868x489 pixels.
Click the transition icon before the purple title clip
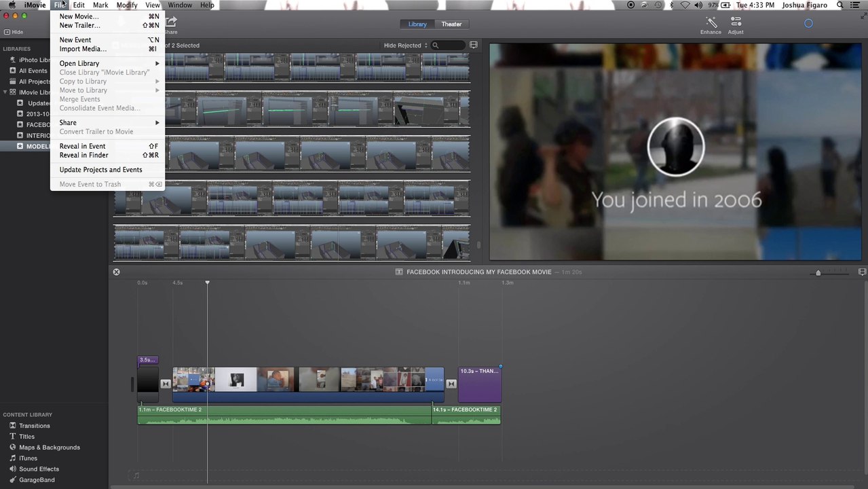point(451,384)
